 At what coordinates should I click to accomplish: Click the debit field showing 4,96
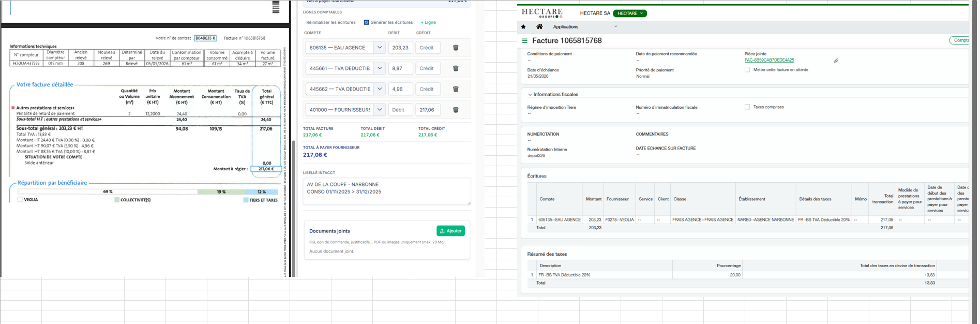pos(400,89)
